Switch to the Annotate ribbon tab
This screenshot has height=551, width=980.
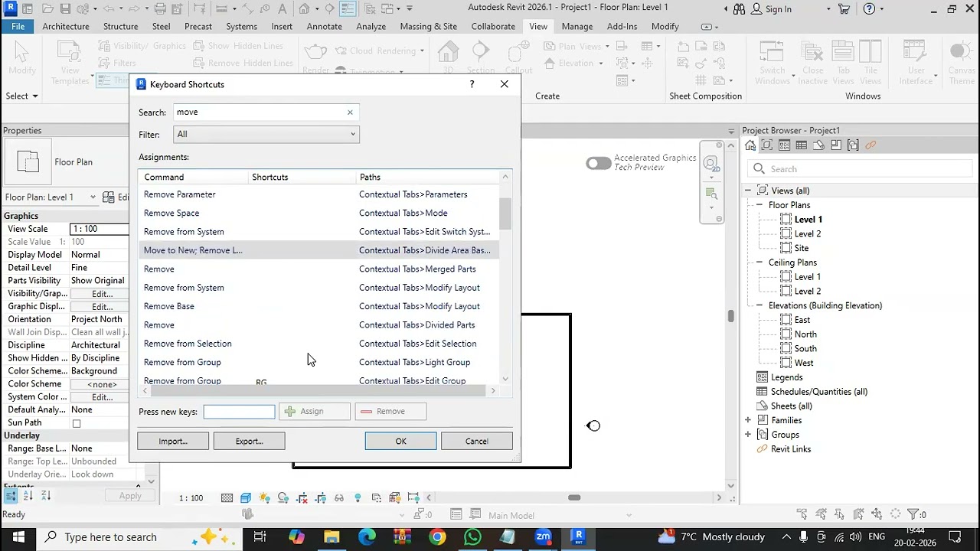[x=325, y=26]
